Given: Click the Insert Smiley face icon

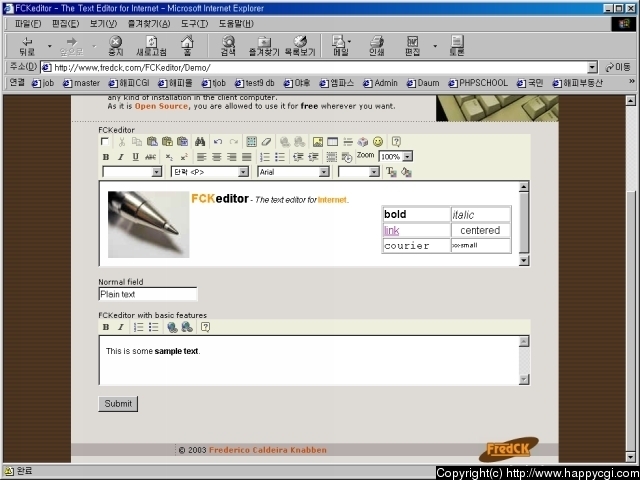Looking at the screenshot, I should point(378,142).
